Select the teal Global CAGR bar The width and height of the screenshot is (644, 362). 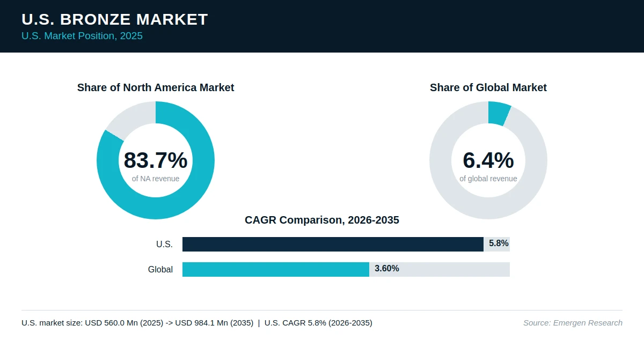[276, 269]
